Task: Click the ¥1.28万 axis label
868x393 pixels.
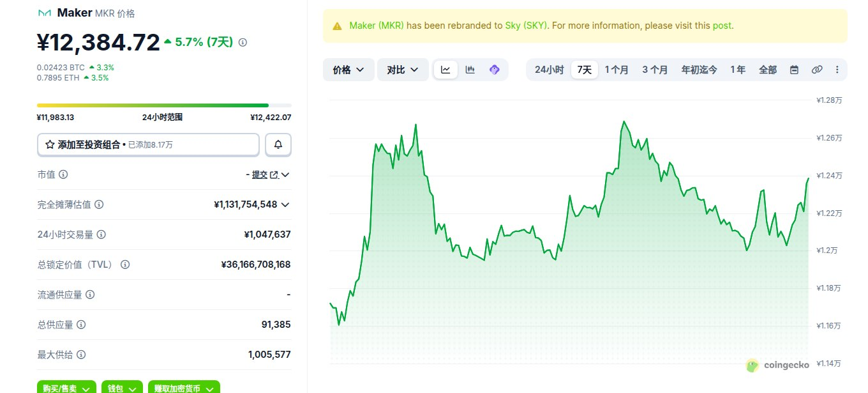Action: (x=829, y=100)
